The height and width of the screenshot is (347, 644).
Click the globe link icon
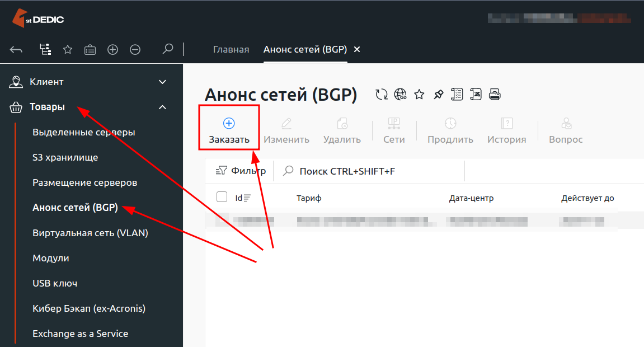[x=400, y=95]
